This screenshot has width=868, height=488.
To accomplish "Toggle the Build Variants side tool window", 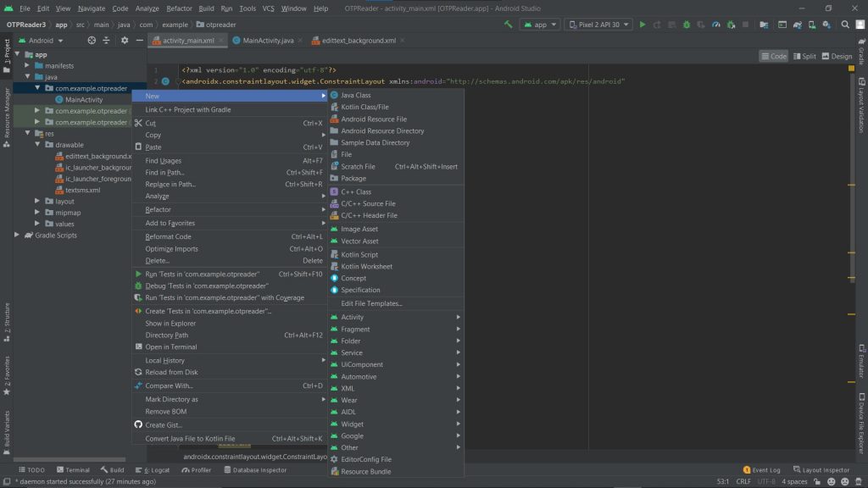I will point(7,433).
